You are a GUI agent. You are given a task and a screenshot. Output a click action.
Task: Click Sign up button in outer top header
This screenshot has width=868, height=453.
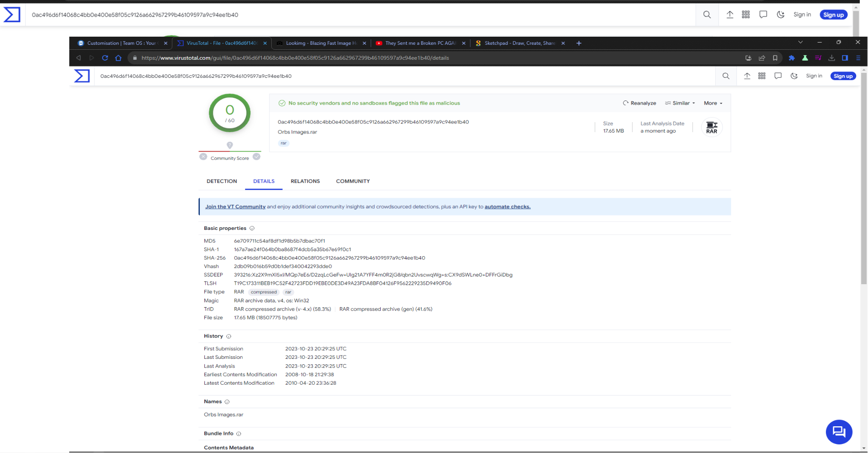(x=834, y=15)
